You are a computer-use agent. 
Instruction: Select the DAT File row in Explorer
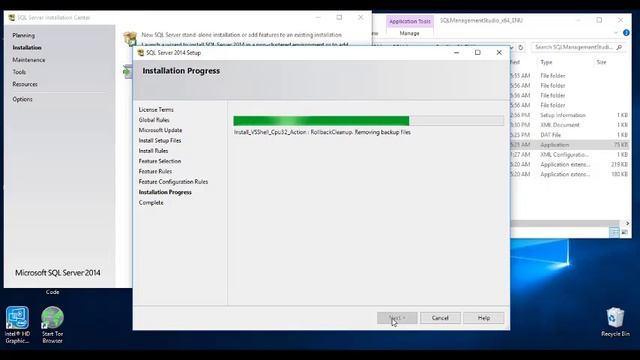(569, 135)
